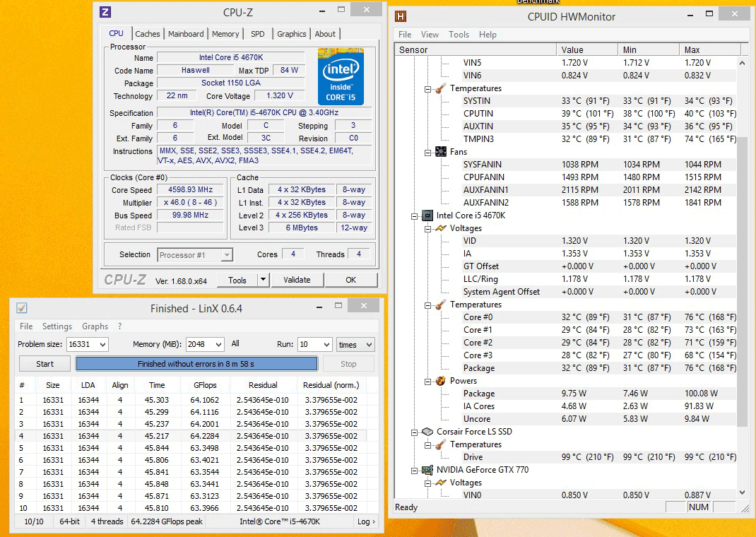The height and width of the screenshot is (537, 756).
Task: Click the Powers lightning bolt icon
Action: point(440,381)
